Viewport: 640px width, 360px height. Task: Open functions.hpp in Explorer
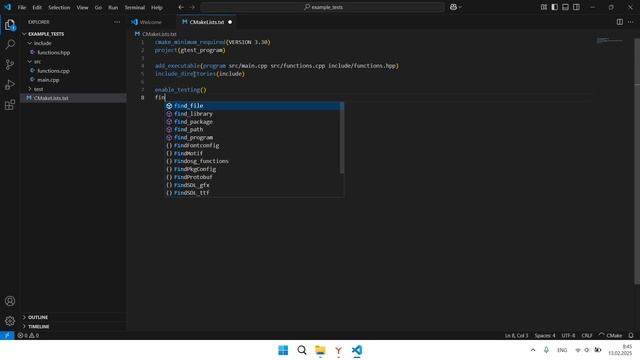53,52
